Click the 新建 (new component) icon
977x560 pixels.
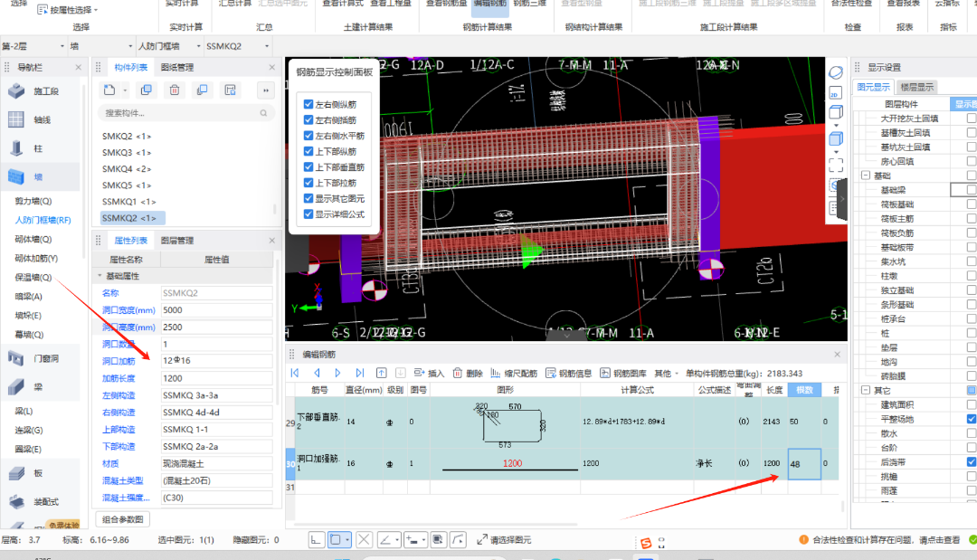109,90
